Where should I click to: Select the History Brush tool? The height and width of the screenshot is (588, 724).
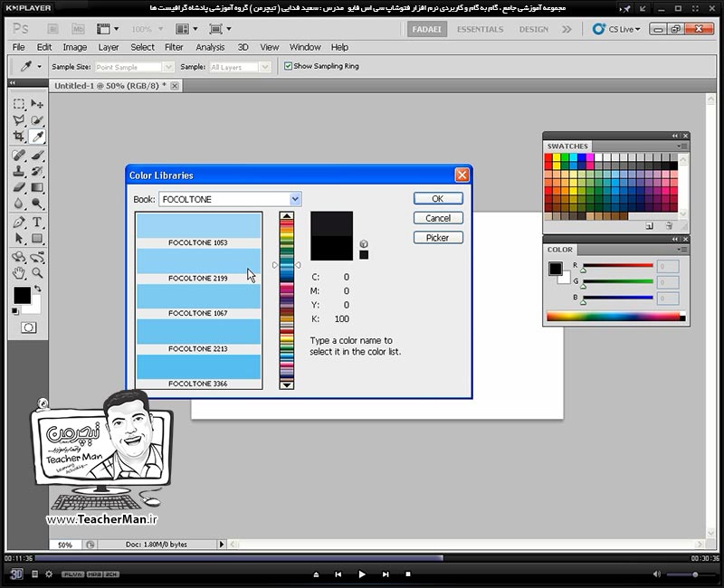37,171
